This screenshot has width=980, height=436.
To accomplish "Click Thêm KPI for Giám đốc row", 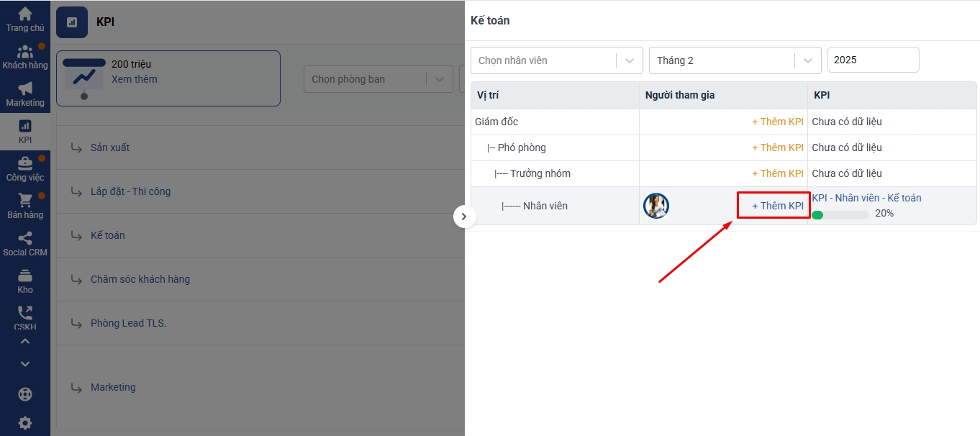I will coord(777,122).
